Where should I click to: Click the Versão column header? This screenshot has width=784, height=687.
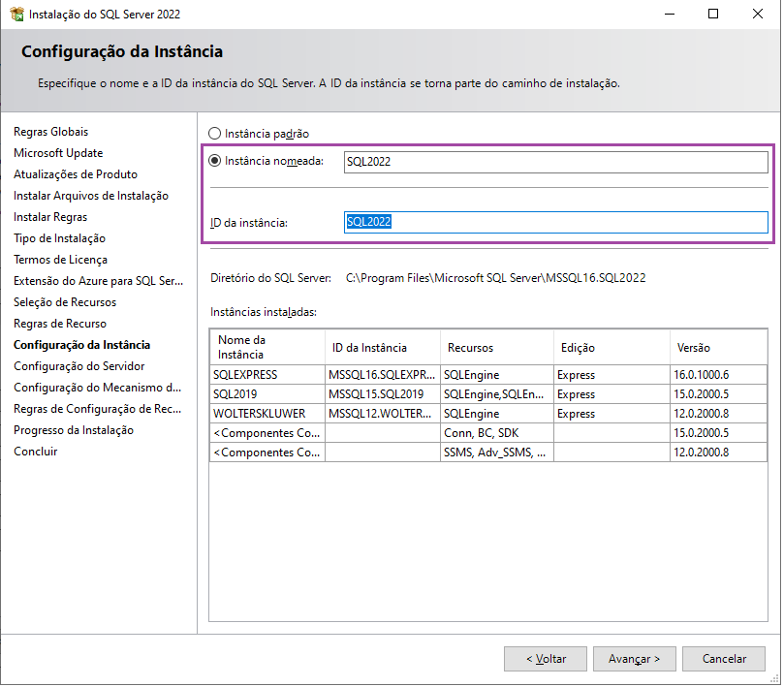pos(718,347)
